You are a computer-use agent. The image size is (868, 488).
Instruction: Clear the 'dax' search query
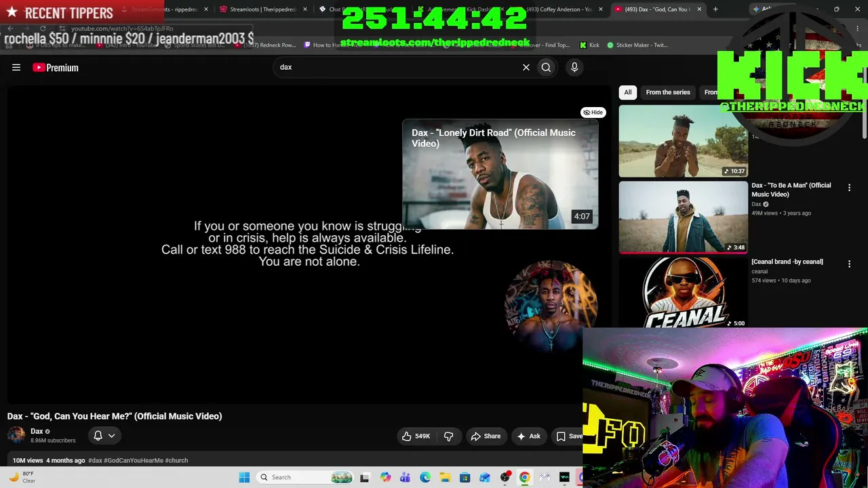pos(526,67)
